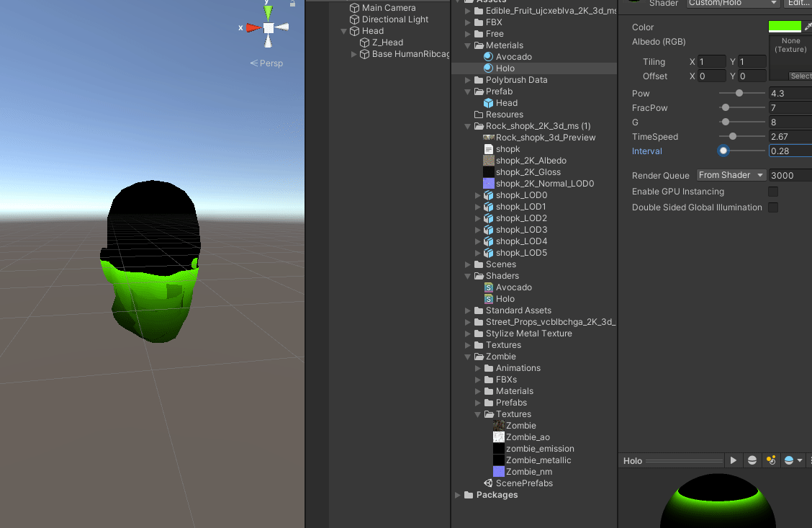Viewport: 812px width, 528px height.
Task: Click the Select texture button
Action: [800, 76]
